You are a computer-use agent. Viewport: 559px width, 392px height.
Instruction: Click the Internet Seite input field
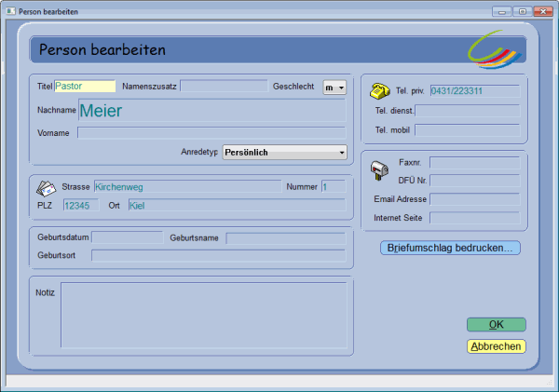[x=475, y=218]
